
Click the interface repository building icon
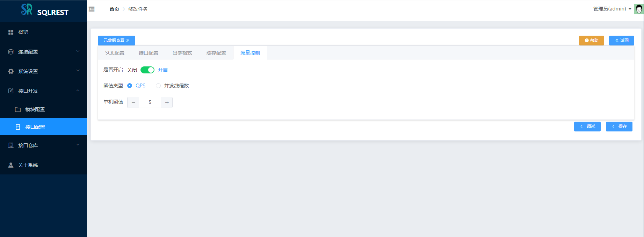pyautogui.click(x=11, y=145)
